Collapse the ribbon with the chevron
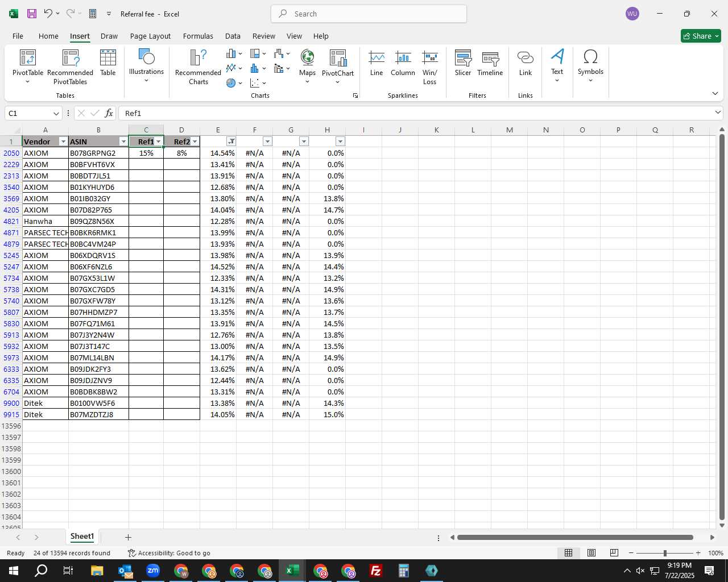This screenshot has height=582, width=728. tap(715, 93)
